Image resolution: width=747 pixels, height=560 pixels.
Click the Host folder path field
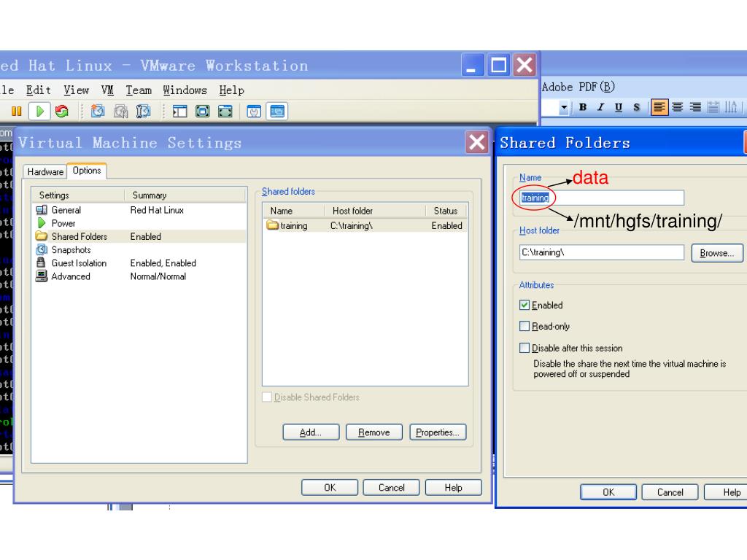(x=602, y=252)
